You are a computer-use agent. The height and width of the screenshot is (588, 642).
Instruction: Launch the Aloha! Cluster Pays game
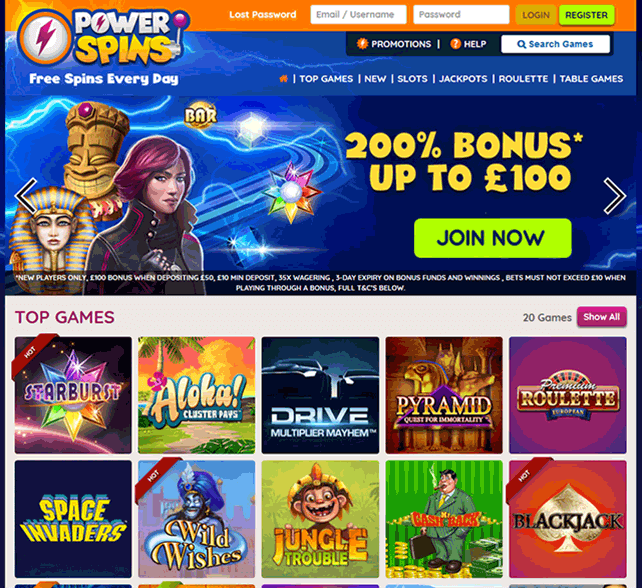coord(197,395)
